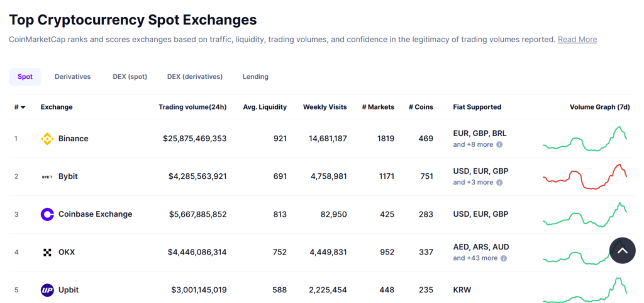The width and height of the screenshot is (644, 303).
Task: Click Binance weekly visits 14,681,187
Action: tap(328, 139)
